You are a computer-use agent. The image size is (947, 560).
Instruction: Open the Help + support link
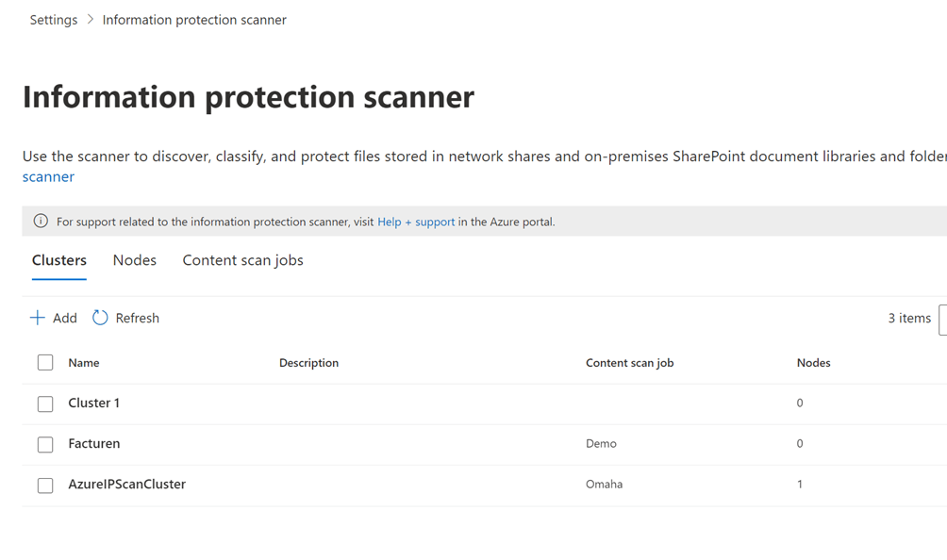(416, 222)
